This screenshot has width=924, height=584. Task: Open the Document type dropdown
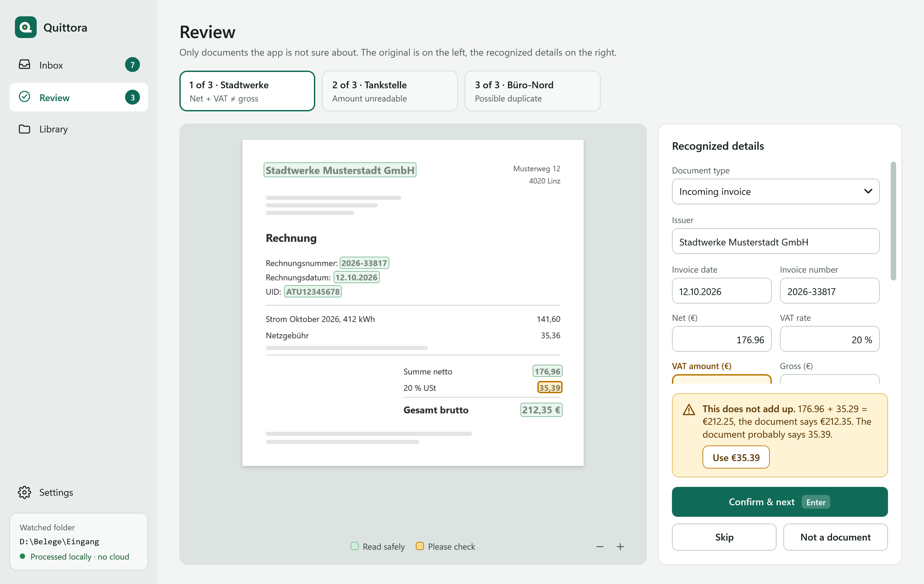[776, 191]
